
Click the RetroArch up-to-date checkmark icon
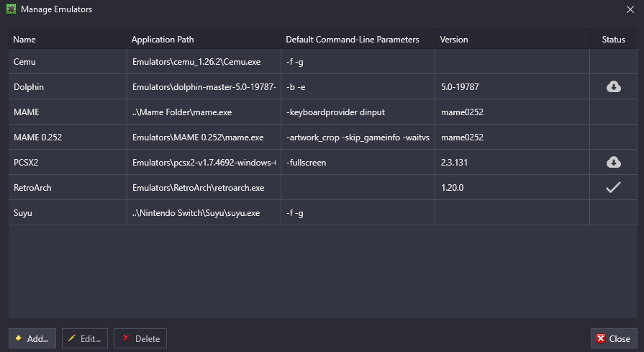(613, 188)
